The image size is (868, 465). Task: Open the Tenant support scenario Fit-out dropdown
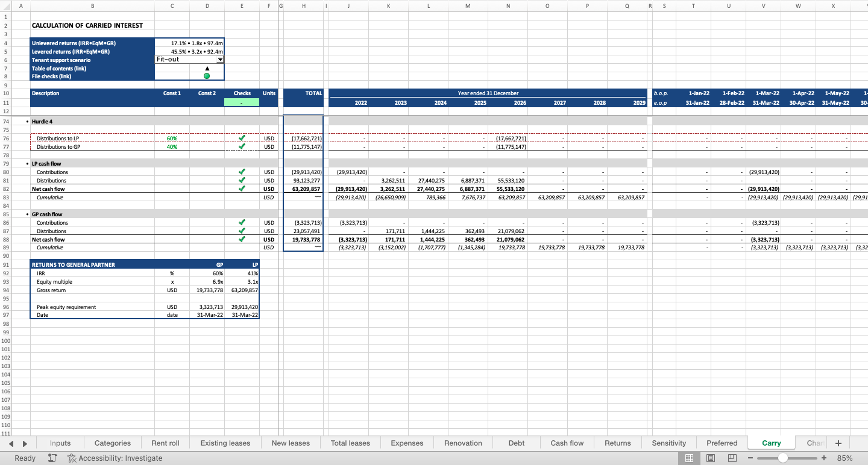click(220, 60)
